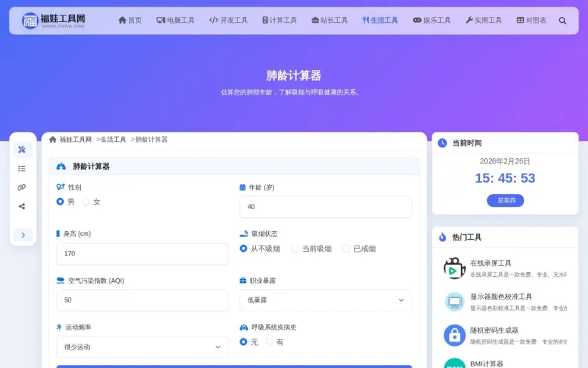Click the gender icon beside 性别
Viewport: 588px width, 368px height.
pos(60,187)
